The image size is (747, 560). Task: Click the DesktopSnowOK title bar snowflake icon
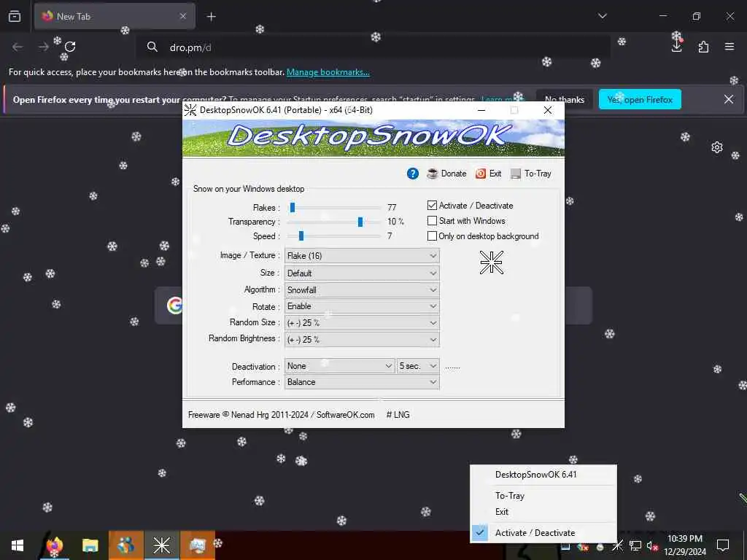point(190,110)
